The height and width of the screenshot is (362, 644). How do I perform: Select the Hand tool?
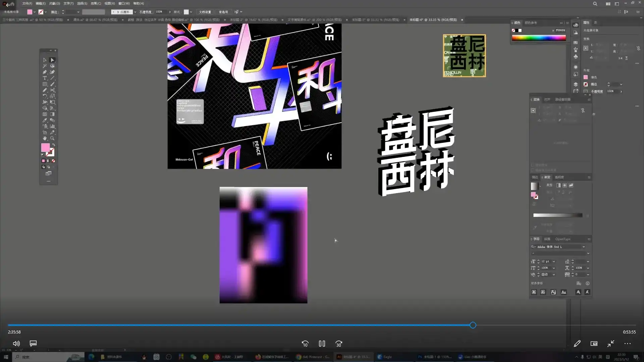pyautogui.click(x=45, y=138)
